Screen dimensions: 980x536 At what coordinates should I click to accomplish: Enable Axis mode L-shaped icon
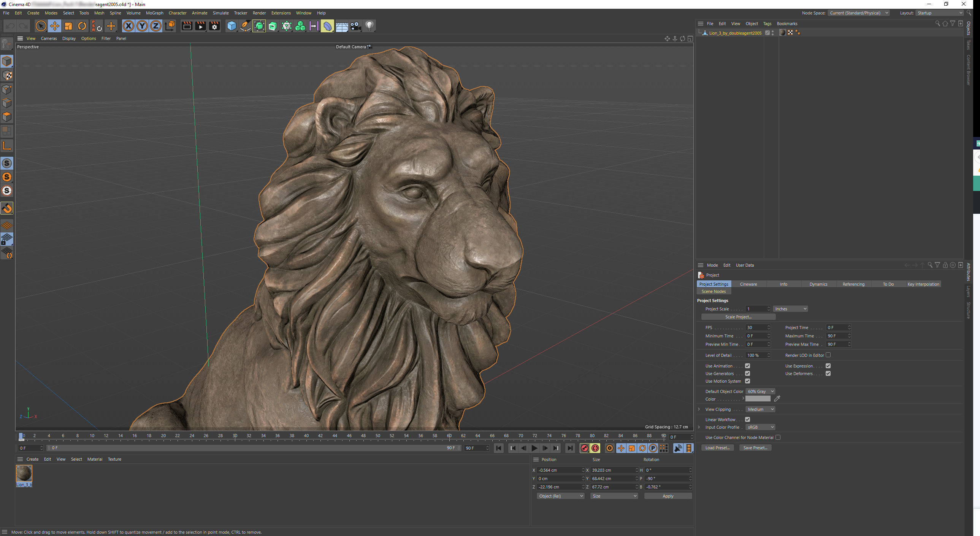tap(7, 145)
